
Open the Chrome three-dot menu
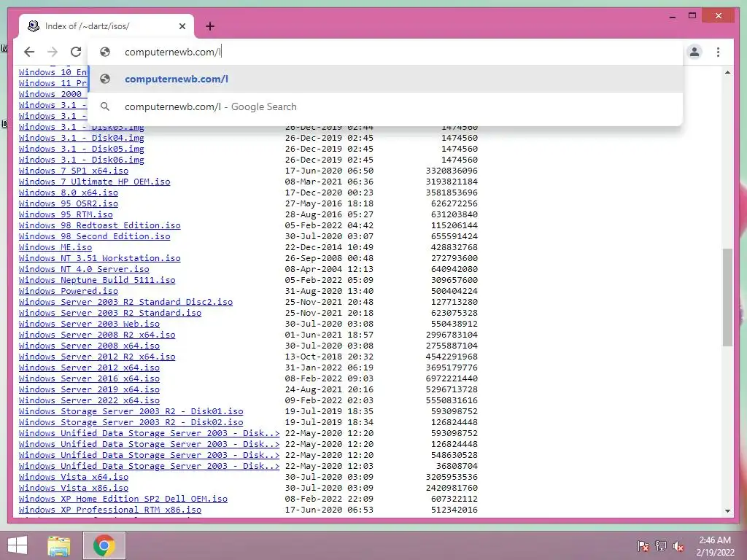point(718,52)
